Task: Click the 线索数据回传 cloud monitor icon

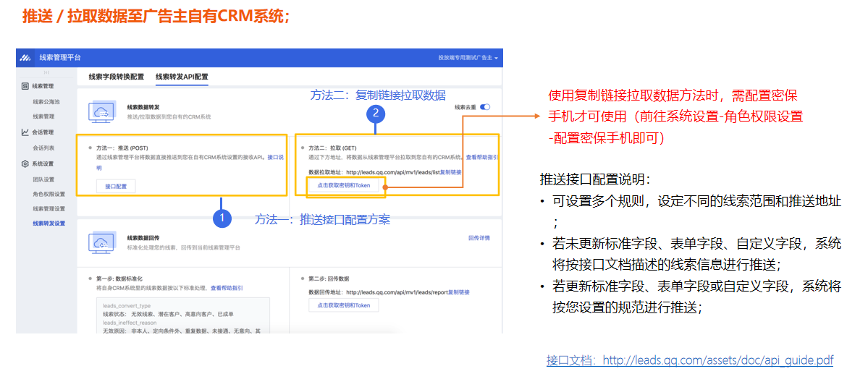Action: coord(102,242)
